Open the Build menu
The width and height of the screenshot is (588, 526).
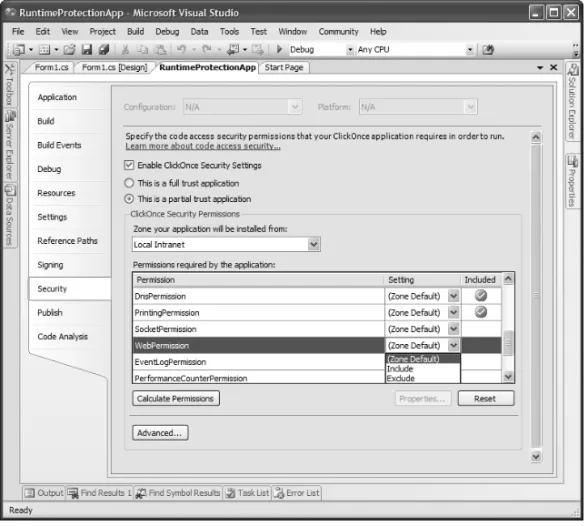tap(135, 31)
